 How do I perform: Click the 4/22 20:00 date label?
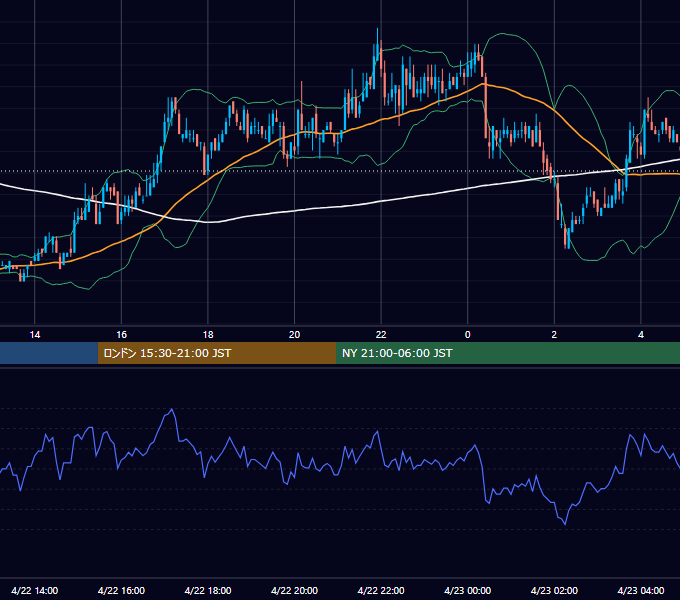coord(294,590)
